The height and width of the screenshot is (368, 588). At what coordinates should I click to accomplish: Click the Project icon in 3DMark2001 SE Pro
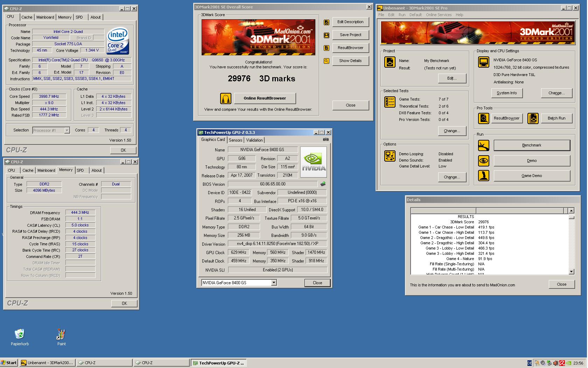390,62
